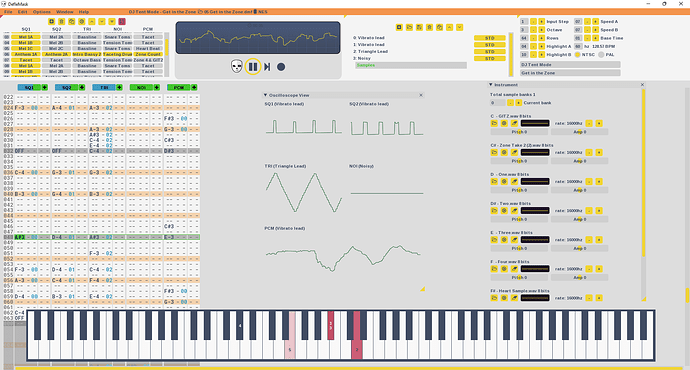Delete the selected pattern row with trash icon
This screenshot has width=690, height=370.
point(62,22)
